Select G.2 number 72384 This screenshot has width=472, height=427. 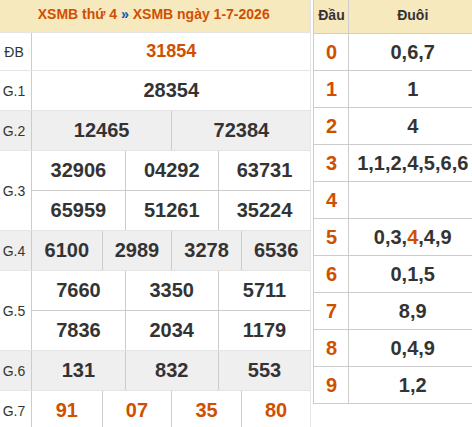(x=241, y=130)
